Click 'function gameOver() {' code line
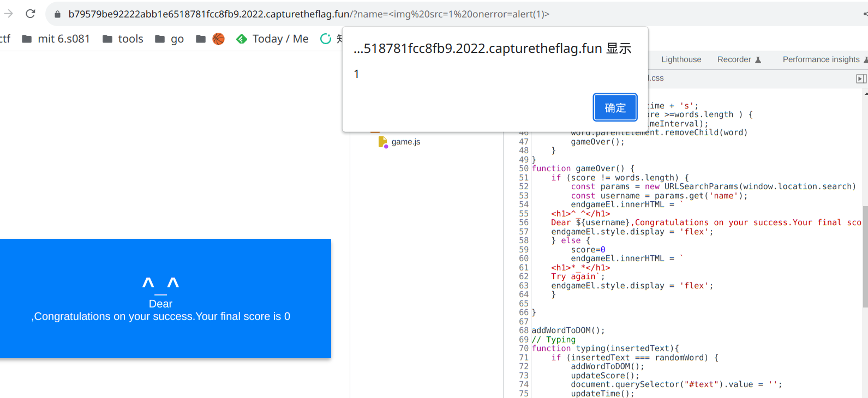Screen dimensions: 868x398 [583, 168]
